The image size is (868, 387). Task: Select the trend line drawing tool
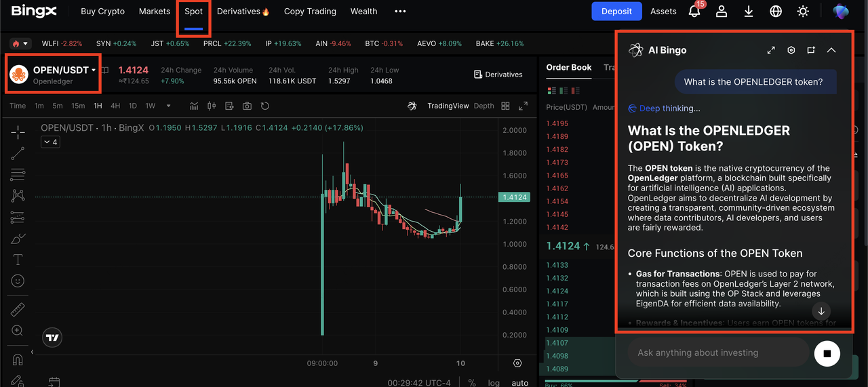click(18, 154)
